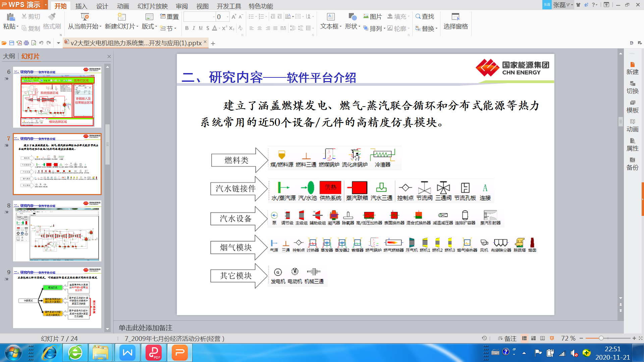Image resolution: width=644 pixels, height=362 pixels.
Task: Export to PDF icon in quick toolbar
Action: coord(19,43)
